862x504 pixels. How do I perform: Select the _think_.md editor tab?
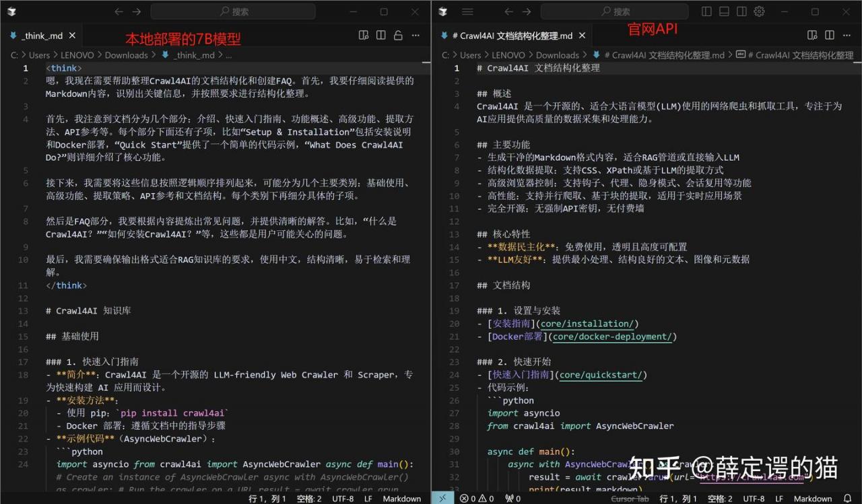coord(42,36)
